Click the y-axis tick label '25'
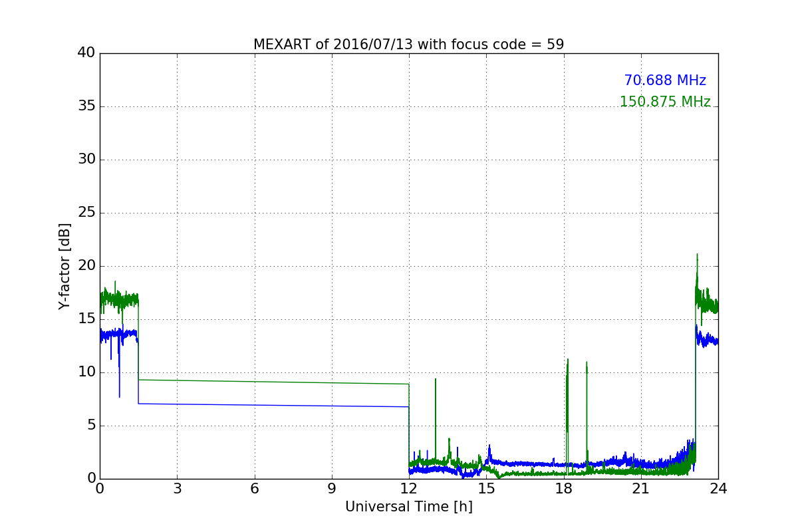Image resolution: width=798 pixels, height=532 pixels. tap(86, 213)
